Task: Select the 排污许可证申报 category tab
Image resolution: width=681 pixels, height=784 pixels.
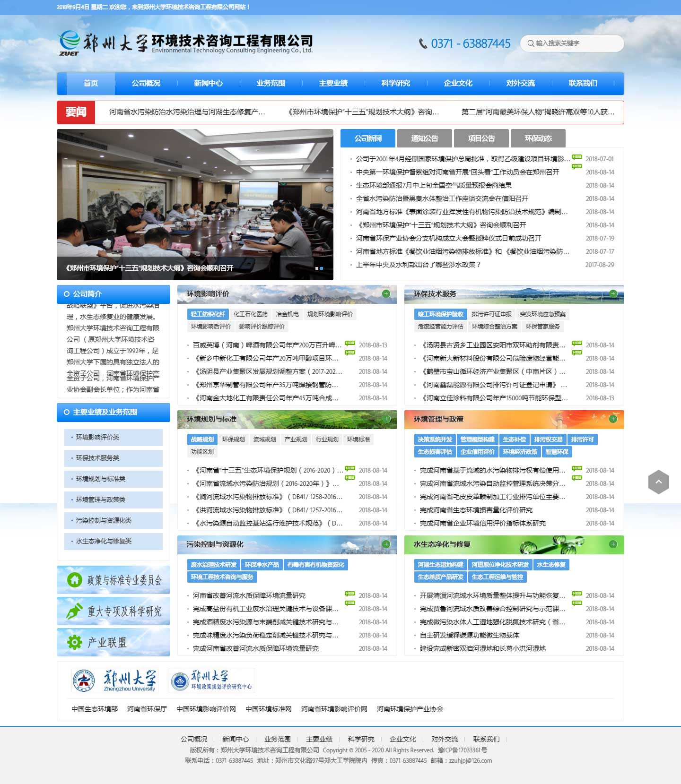Action: click(x=492, y=314)
